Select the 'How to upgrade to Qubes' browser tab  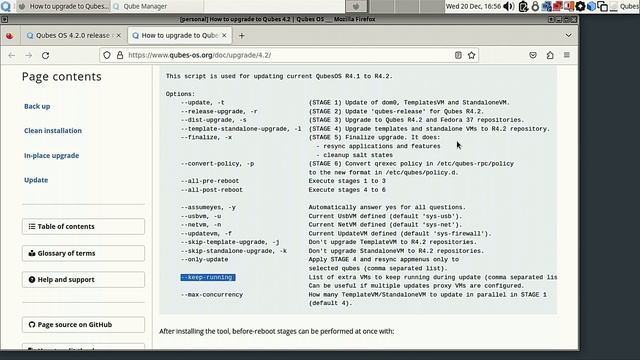pyautogui.click(x=180, y=36)
